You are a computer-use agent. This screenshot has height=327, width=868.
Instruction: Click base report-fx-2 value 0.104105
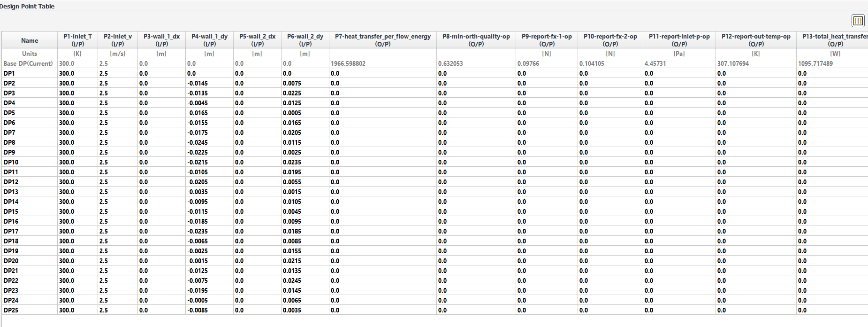(592, 63)
